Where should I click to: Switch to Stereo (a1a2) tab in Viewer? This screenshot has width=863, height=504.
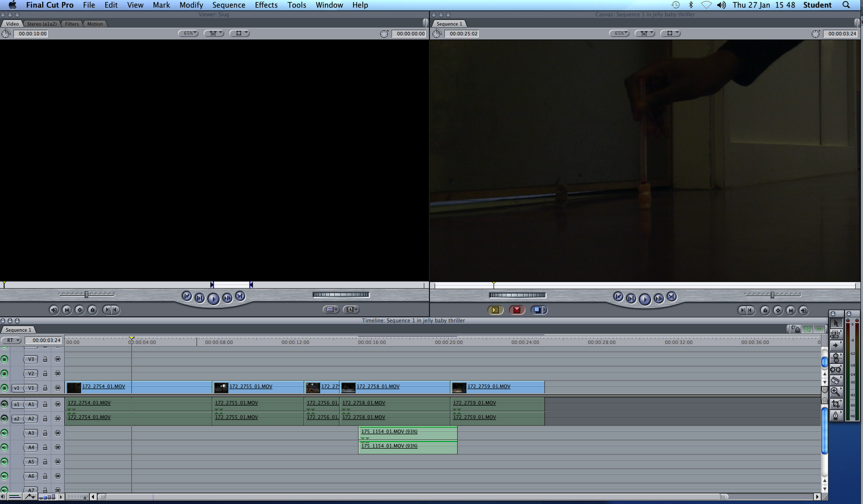click(x=42, y=24)
